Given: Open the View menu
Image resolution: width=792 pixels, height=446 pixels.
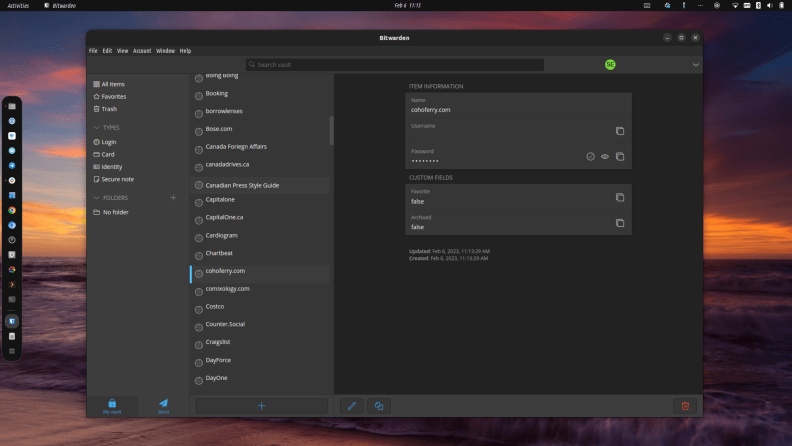Looking at the screenshot, I should 122,51.
